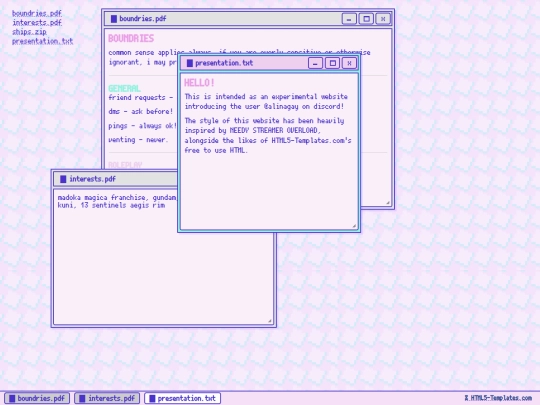Click the boundries.pdf window title text
Viewport: 540px width, 405px height.
143,19
